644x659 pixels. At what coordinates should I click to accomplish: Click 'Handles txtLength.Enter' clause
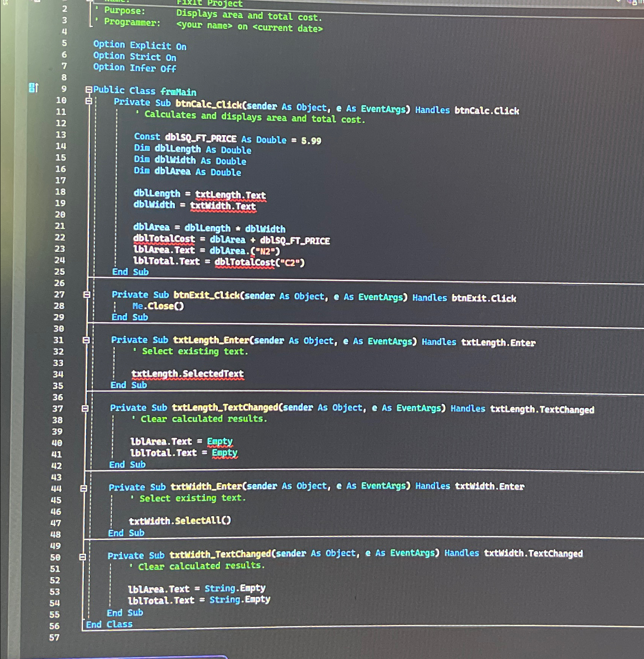coord(479,342)
